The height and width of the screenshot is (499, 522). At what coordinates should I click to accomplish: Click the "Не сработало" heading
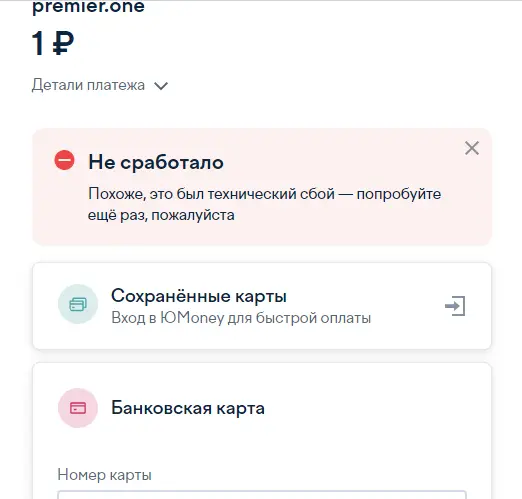click(x=156, y=163)
